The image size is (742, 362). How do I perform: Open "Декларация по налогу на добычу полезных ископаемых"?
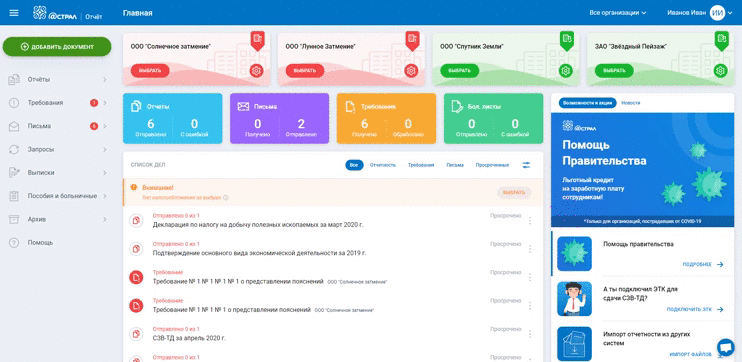[258, 225]
